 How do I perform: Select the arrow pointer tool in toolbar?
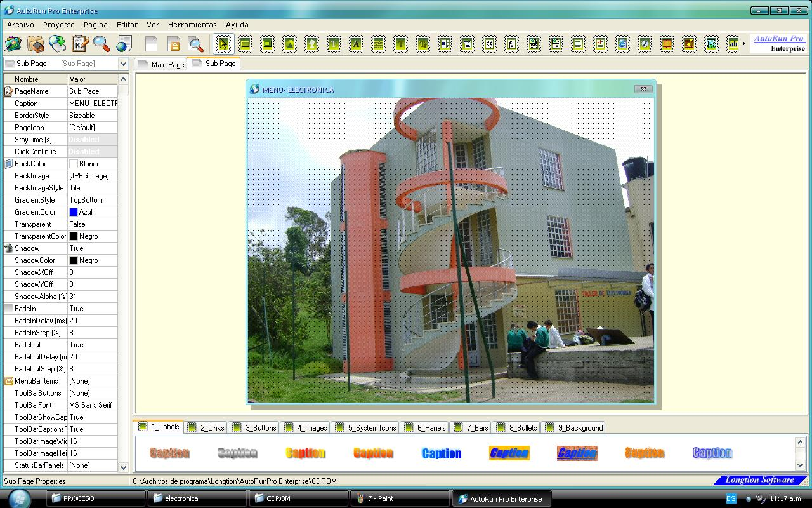[x=223, y=44]
